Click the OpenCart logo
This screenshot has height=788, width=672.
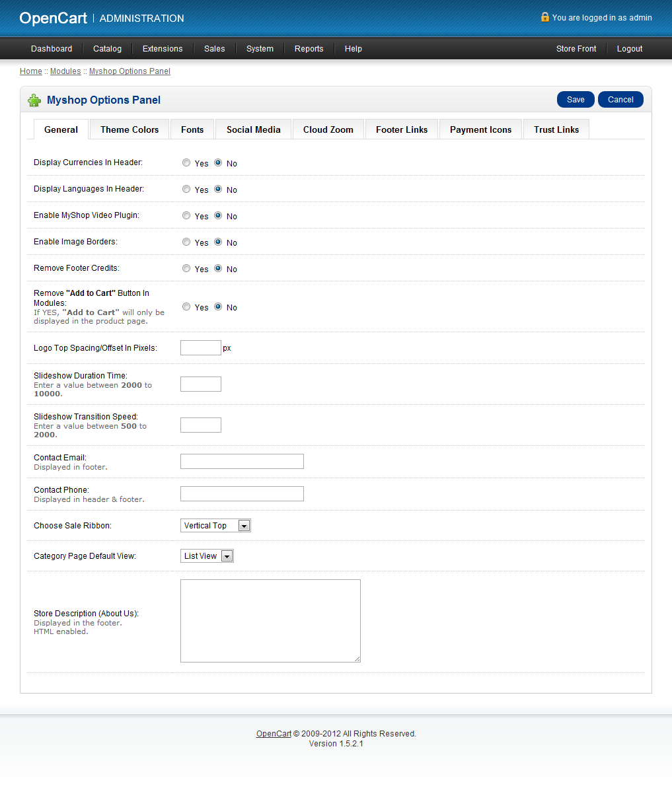click(54, 18)
